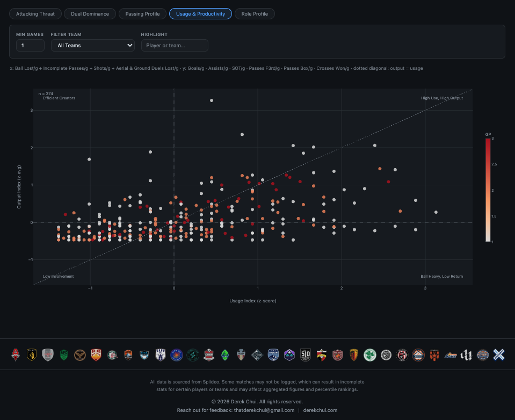Choose the dark diamond-shaped team crest

tap(257, 355)
